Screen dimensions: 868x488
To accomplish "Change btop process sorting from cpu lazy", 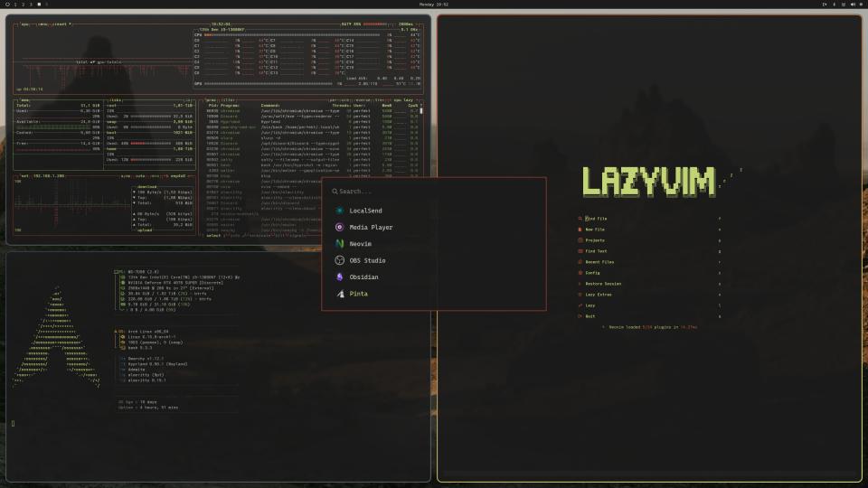I will (403, 100).
